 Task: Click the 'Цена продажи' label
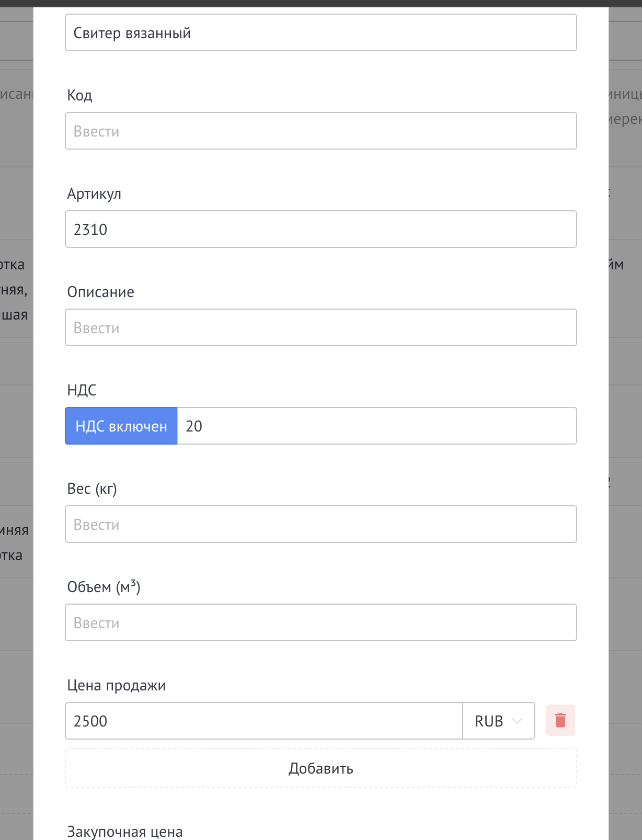(116, 685)
